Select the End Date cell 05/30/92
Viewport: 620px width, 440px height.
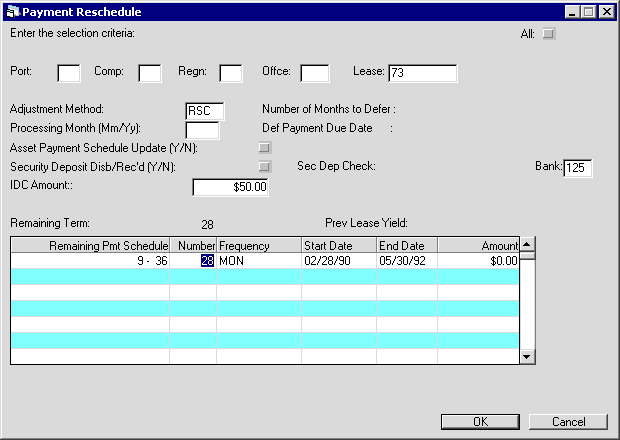(x=407, y=261)
